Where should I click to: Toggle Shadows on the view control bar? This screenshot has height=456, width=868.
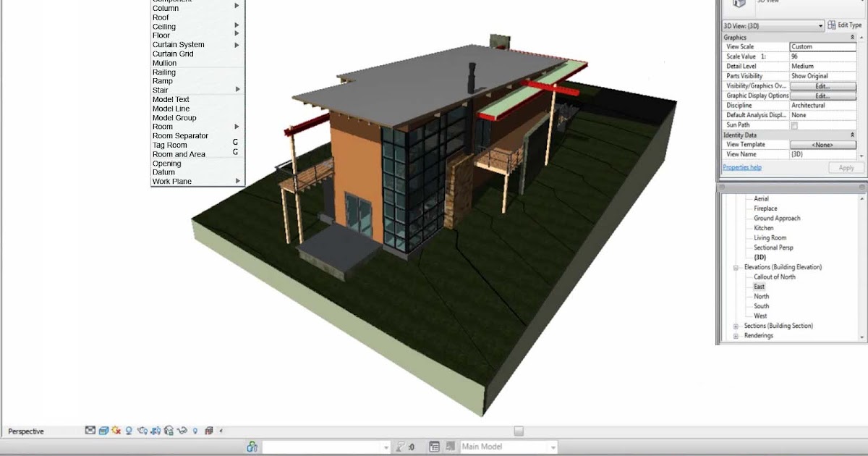[x=129, y=431]
